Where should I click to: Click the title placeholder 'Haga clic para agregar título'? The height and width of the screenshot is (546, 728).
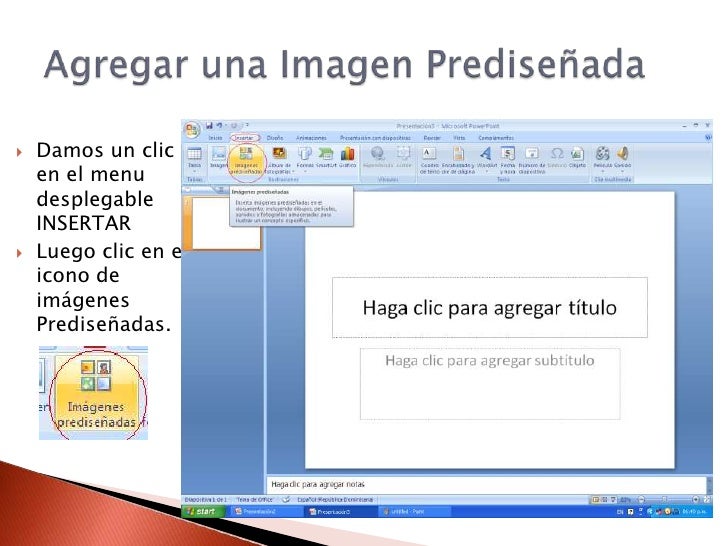[490, 308]
